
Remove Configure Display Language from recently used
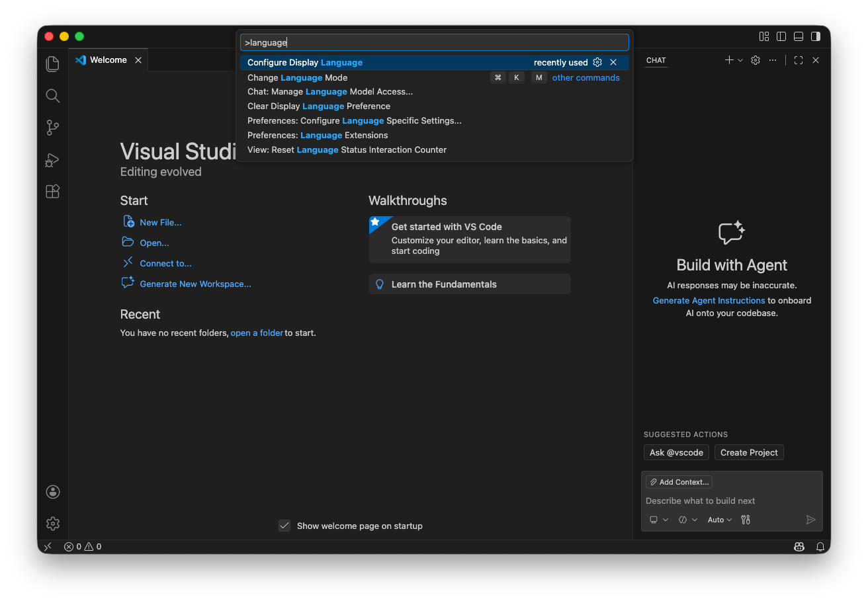(613, 62)
